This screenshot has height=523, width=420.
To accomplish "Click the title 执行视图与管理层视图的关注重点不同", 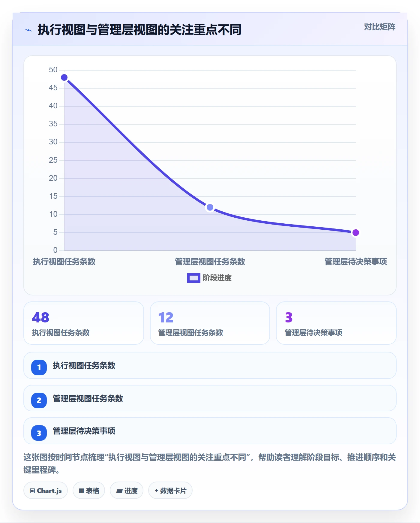I will pyautogui.click(x=139, y=30).
